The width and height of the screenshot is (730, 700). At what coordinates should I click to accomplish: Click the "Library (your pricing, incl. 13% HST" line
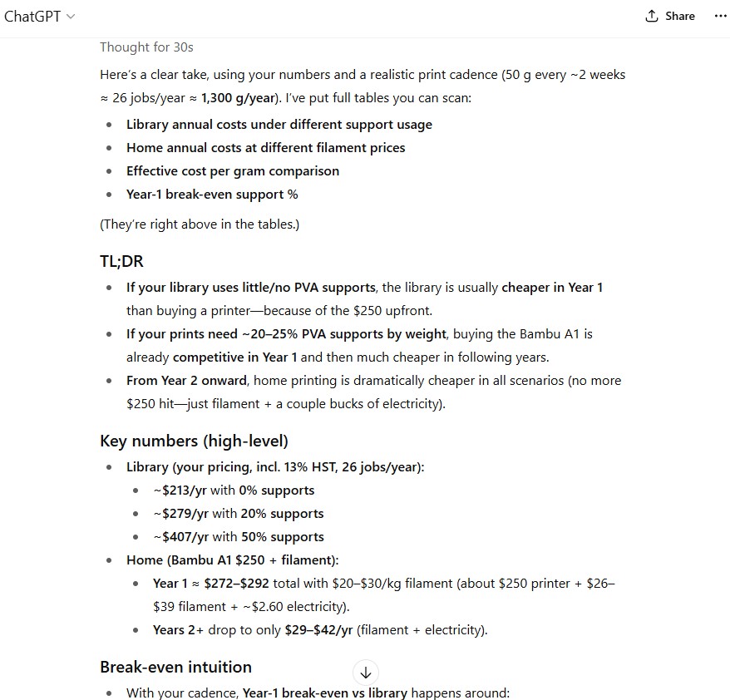[x=275, y=467]
